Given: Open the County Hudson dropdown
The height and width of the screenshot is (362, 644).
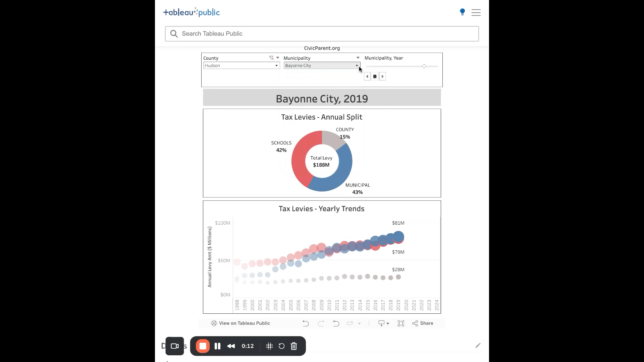Looking at the screenshot, I should pos(241,66).
